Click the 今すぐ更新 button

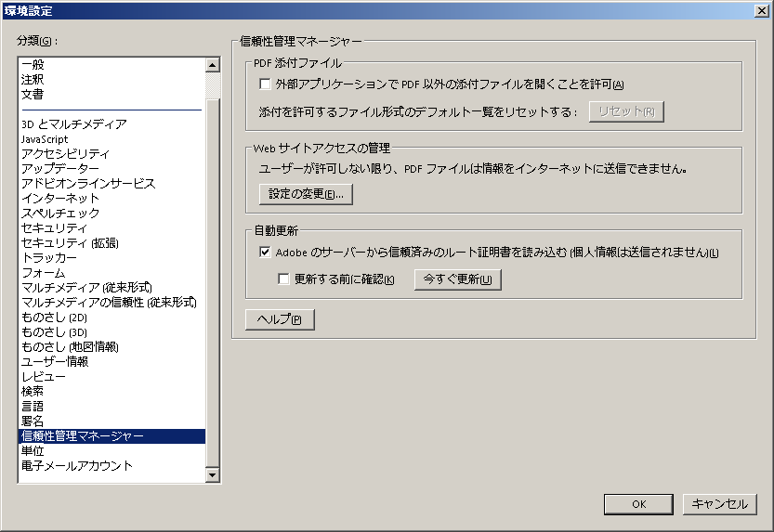[x=457, y=279]
